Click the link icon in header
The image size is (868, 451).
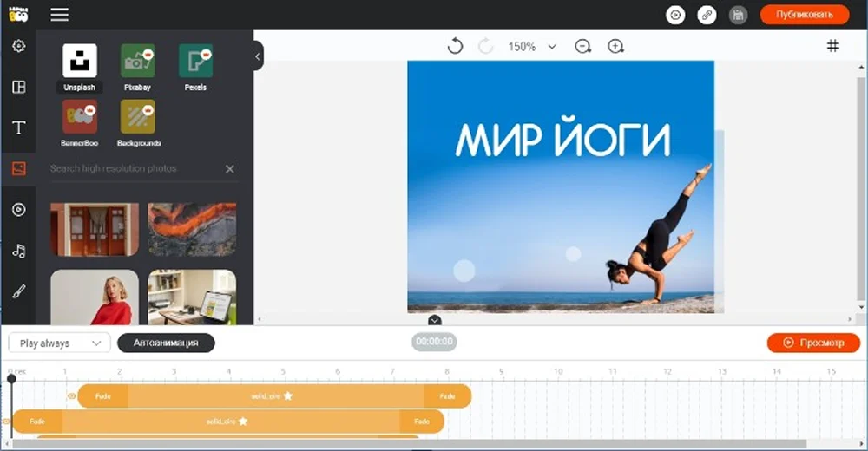coord(707,15)
